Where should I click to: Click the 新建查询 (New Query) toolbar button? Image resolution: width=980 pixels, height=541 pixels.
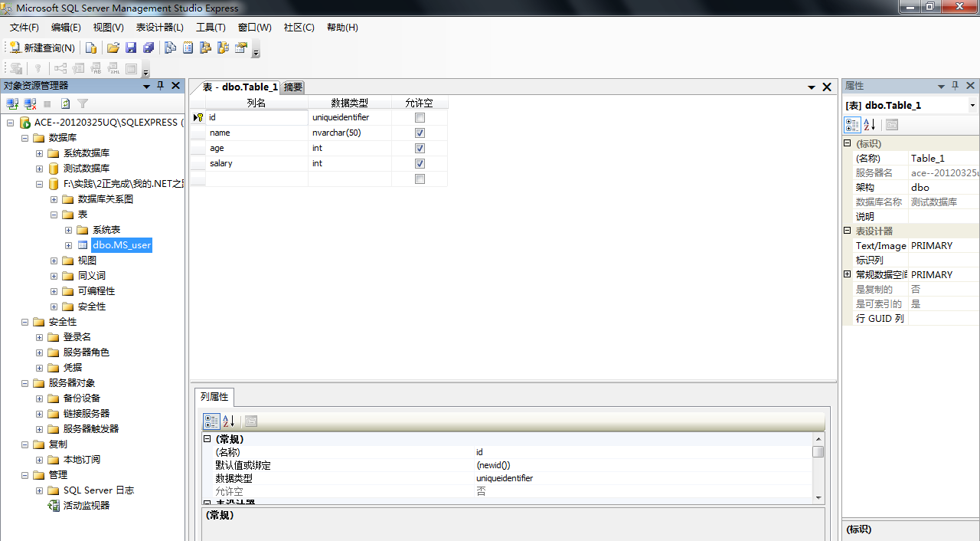(42, 48)
